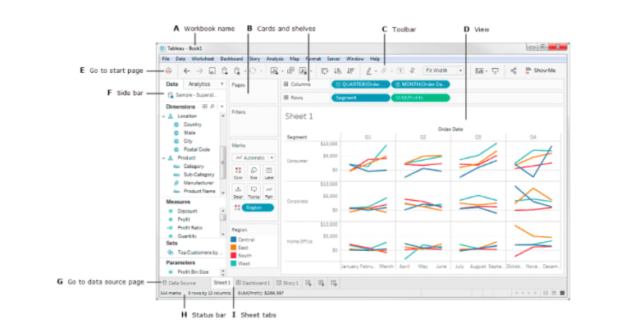Go to start page via Tableau logo icon
This screenshot has width=644, height=328.
click(168, 71)
